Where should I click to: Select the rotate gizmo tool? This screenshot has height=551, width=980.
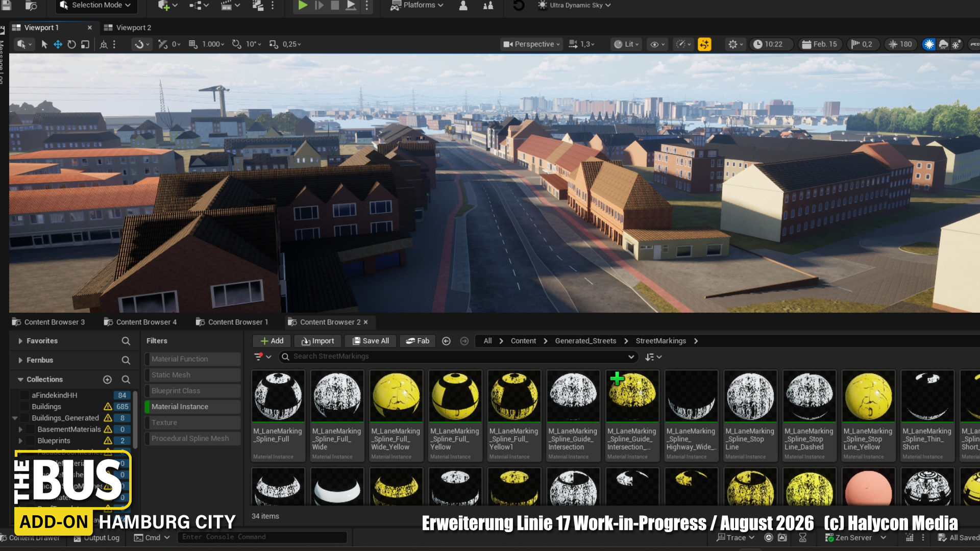(71, 44)
